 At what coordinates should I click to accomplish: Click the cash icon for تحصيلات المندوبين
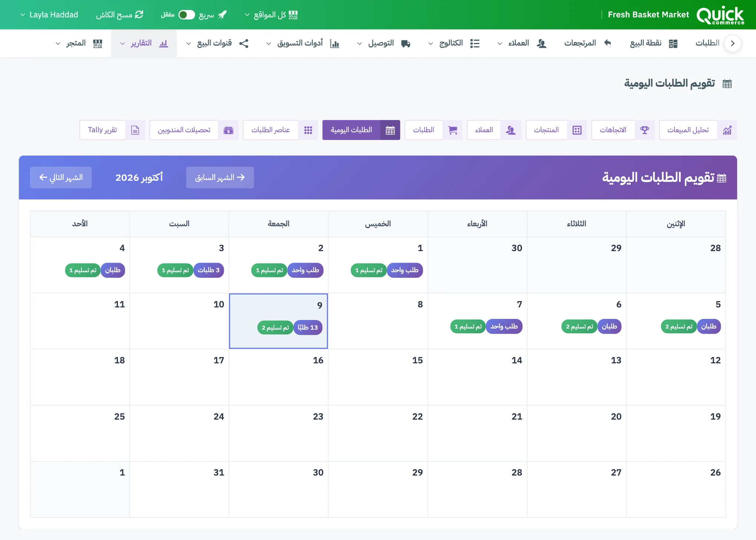pyautogui.click(x=228, y=130)
